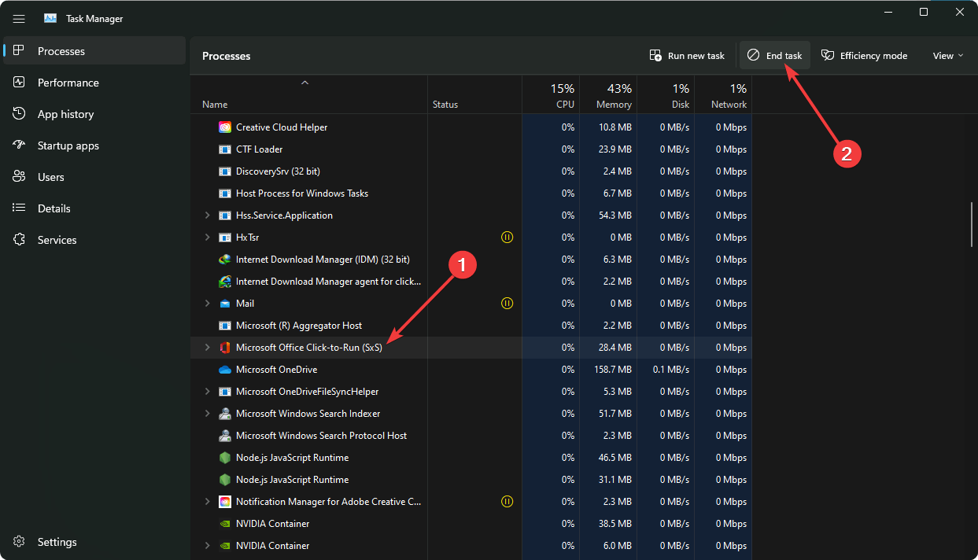Sort processes by Memory usage column
The height and width of the screenshot is (560, 978).
click(608, 95)
